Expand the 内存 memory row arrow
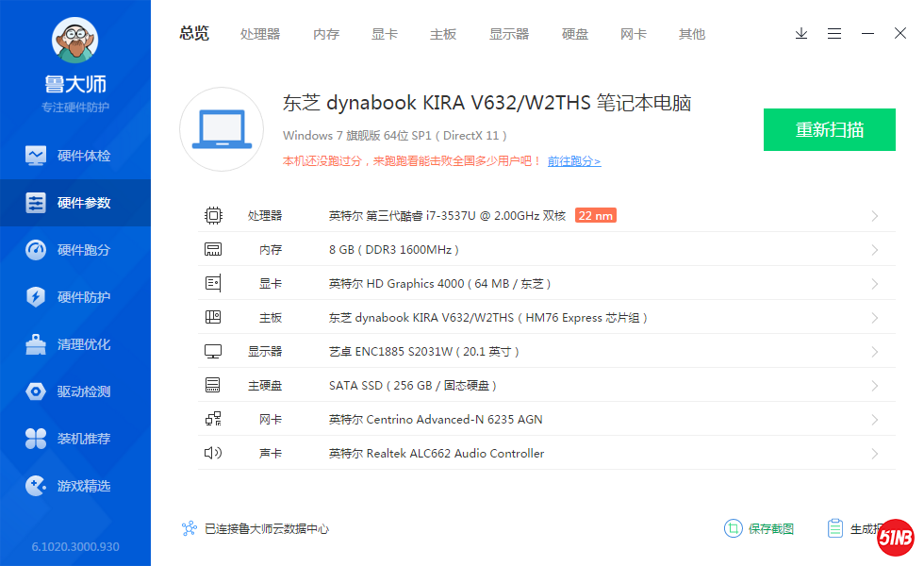 874,250
